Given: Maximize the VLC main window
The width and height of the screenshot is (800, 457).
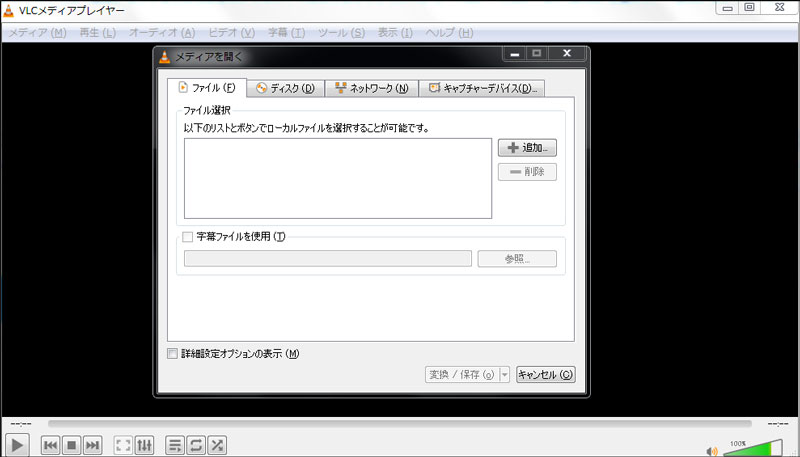Looking at the screenshot, I should [749, 7].
